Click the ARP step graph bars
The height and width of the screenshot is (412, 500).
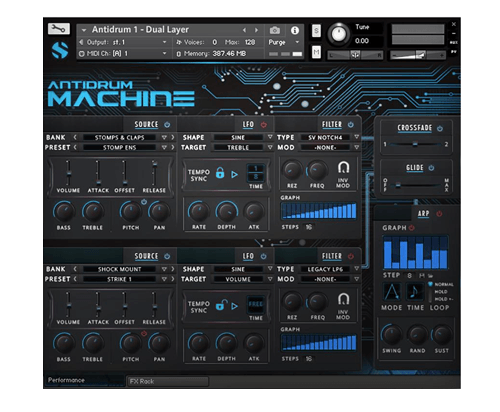(x=415, y=253)
